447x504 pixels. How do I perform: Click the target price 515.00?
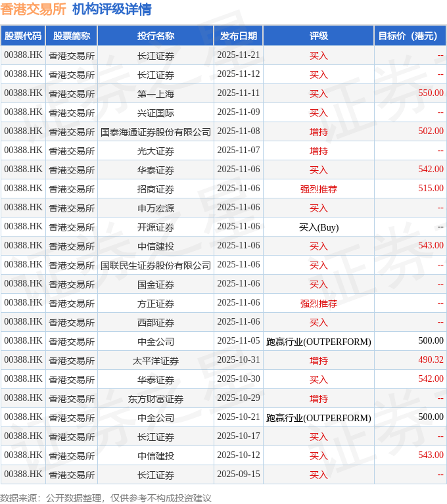pyautogui.click(x=431, y=188)
